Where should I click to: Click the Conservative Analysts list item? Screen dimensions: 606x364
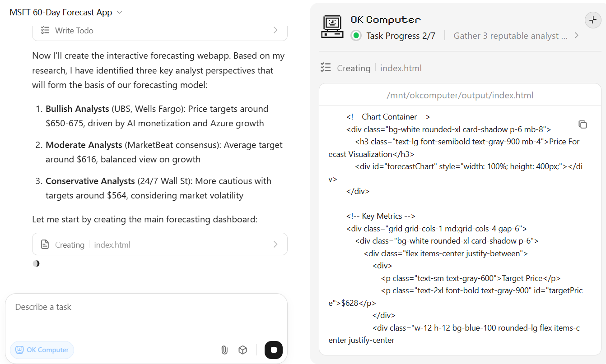pos(158,188)
